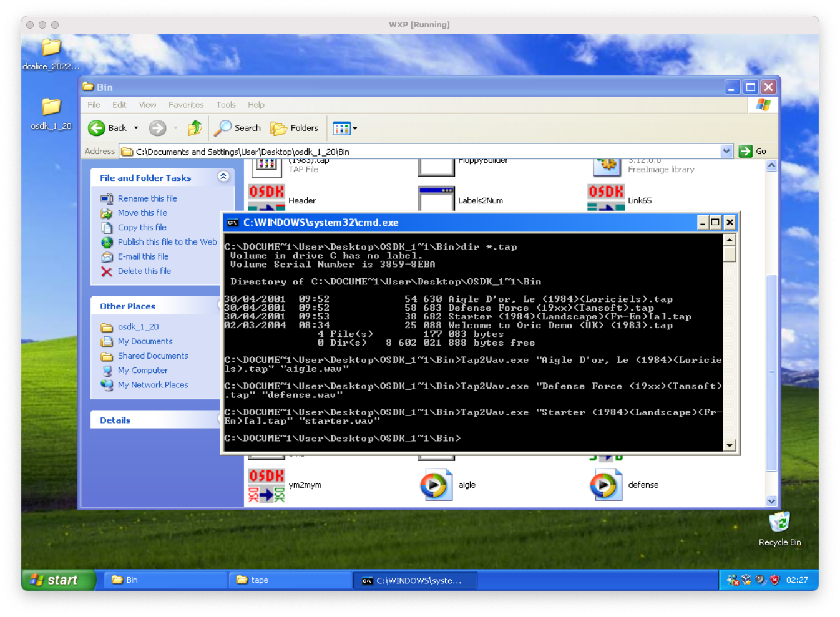Screen dimensions: 840x617
Task: Maximize the cmd.exe window
Action: (x=715, y=222)
